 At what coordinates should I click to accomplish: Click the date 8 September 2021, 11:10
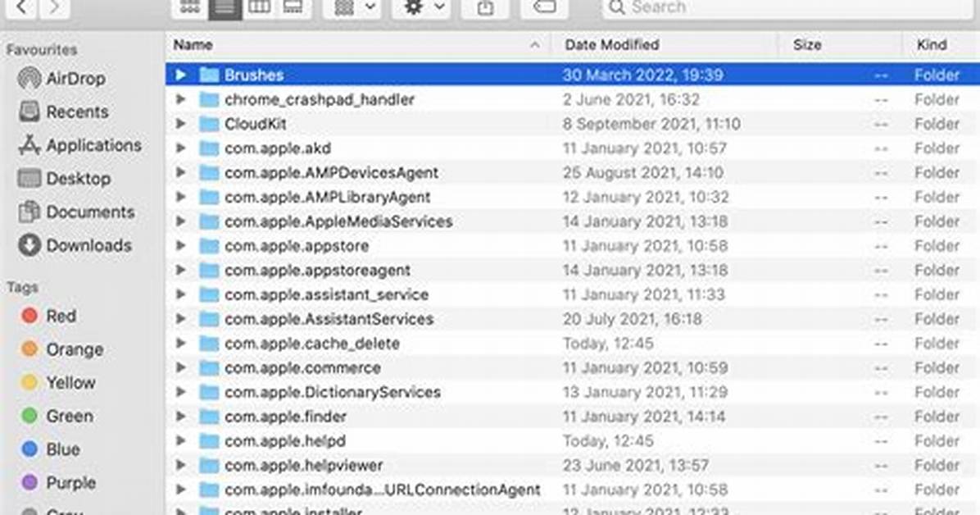point(651,124)
